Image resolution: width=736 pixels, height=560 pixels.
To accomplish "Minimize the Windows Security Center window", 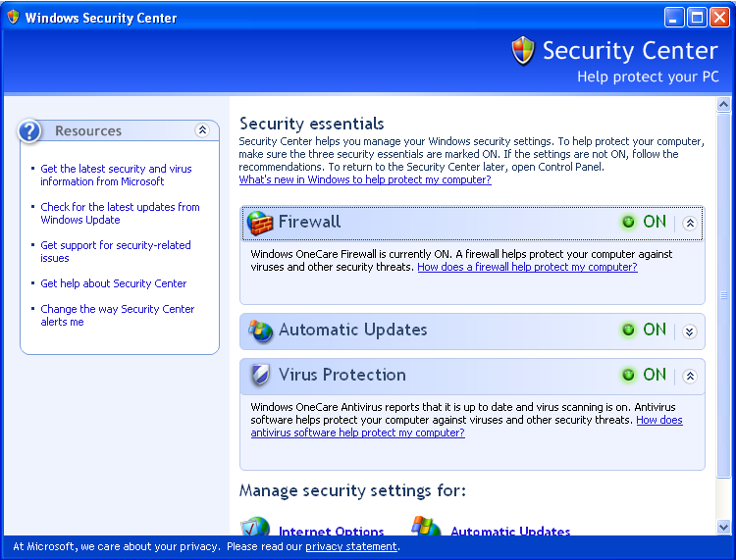I will 674,18.
